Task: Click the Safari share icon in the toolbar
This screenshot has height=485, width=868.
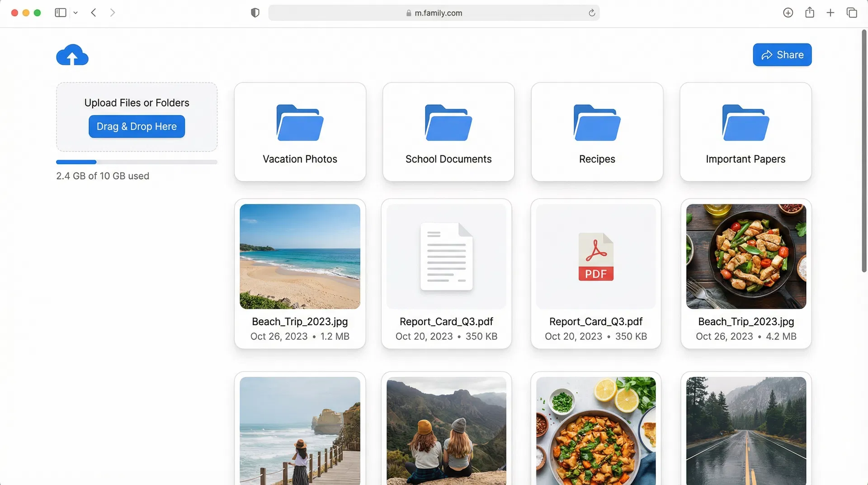Action: click(x=809, y=13)
